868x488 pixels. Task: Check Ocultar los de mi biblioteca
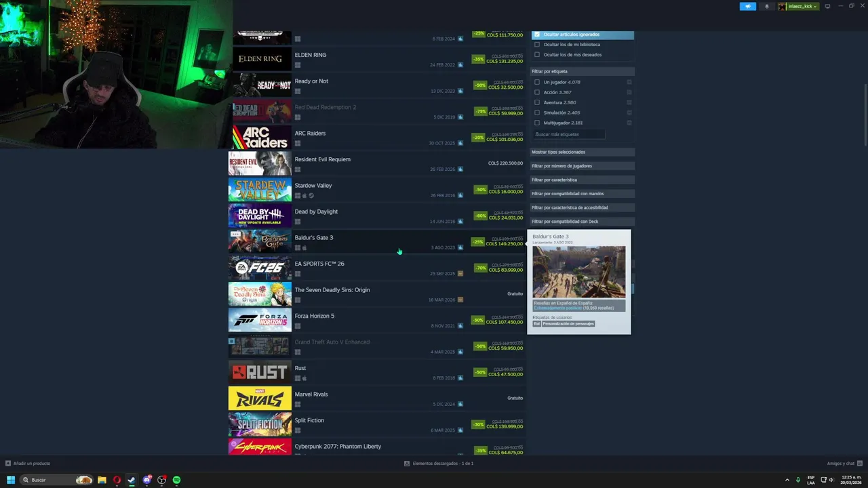(x=537, y=45)
